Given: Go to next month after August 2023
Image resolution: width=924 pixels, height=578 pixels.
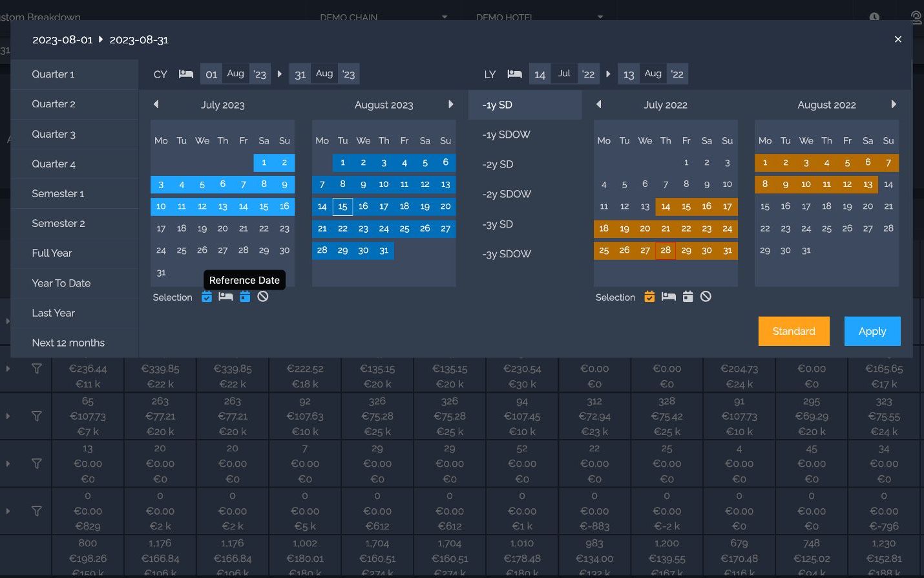Looking at the screenshot, I should pyautogui.click(x=450, y=104).
